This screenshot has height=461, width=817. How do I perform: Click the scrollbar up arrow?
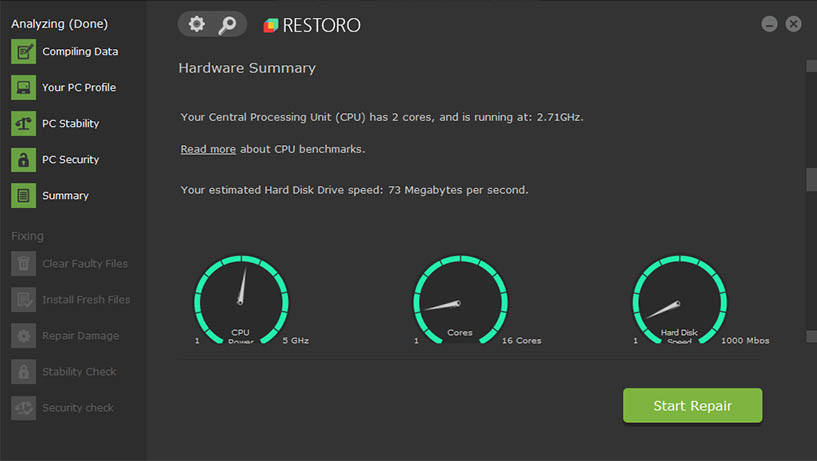pos(812,66)
